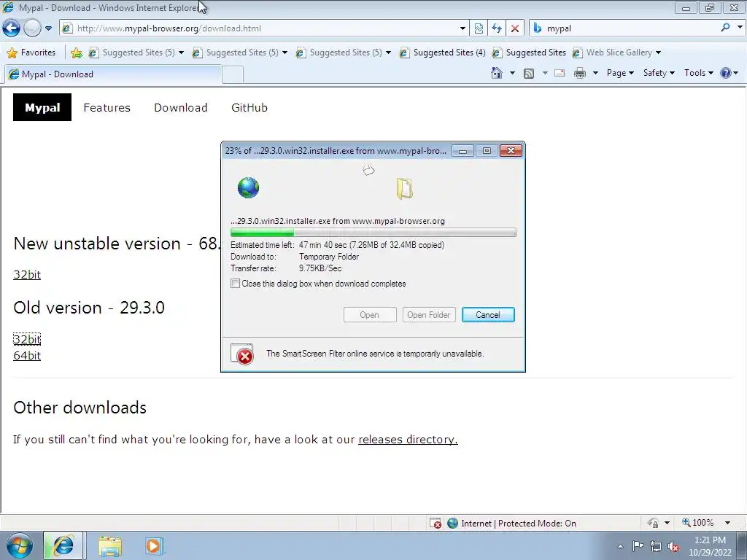
Task: Open the GitHub link
Action: pos(249,108)
